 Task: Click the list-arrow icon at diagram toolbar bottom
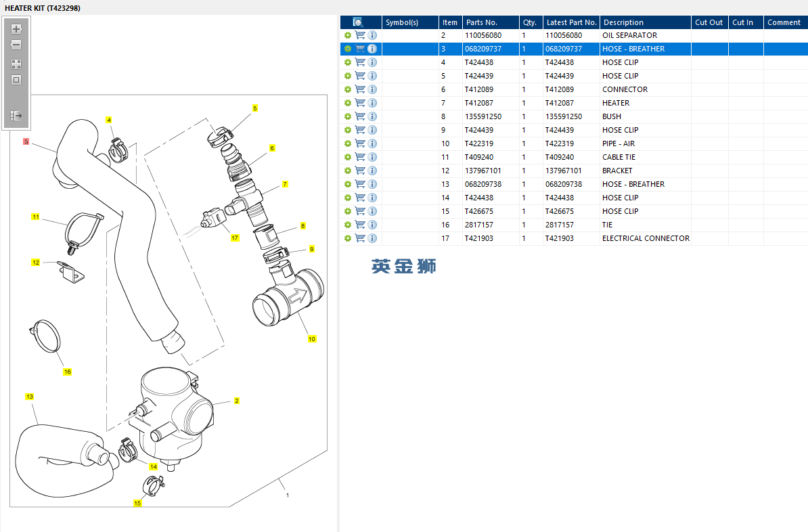click(x=16, y=116)
